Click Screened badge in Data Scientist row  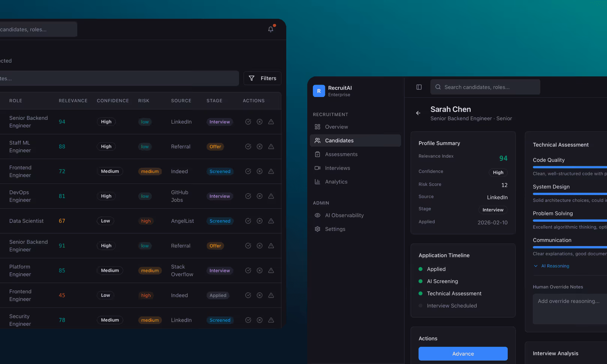(220, 221)
